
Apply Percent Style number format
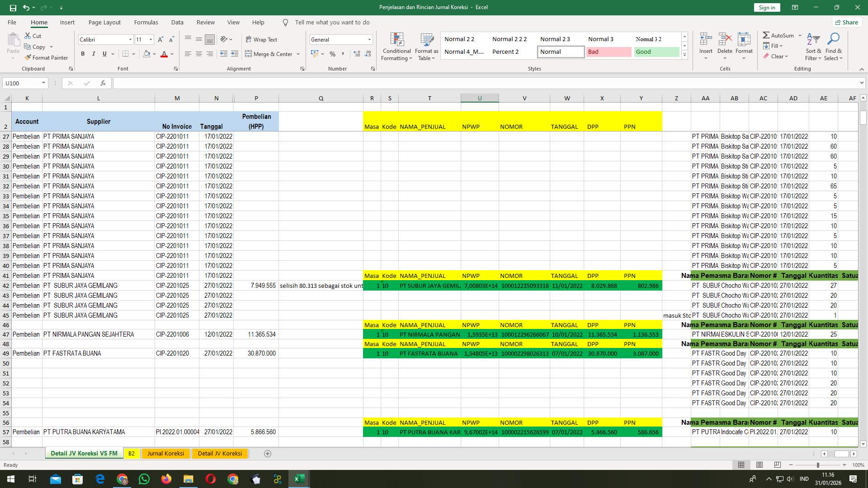coord(333,54)
